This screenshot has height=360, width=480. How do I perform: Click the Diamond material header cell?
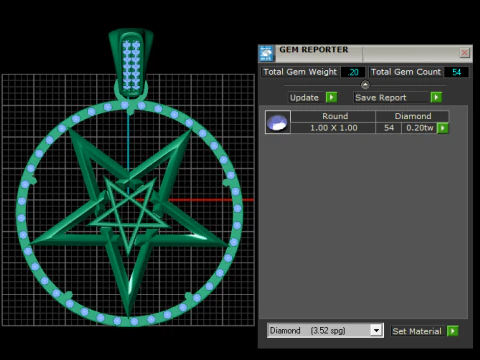413,116
